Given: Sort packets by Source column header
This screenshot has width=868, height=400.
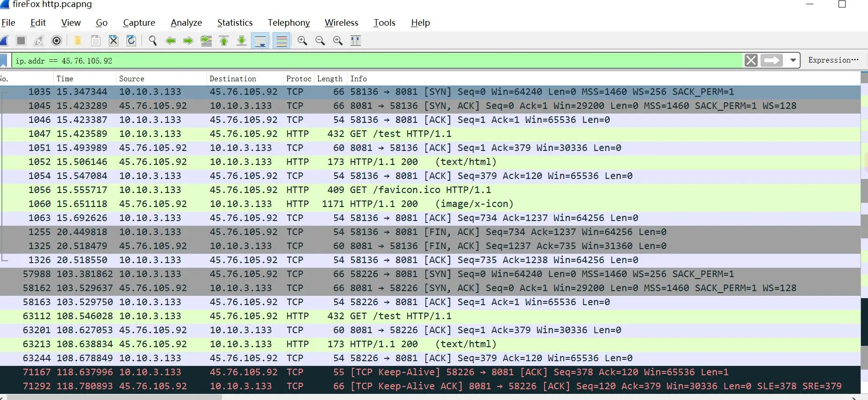Looking at the screenshot, I should (x=161, y=79).
